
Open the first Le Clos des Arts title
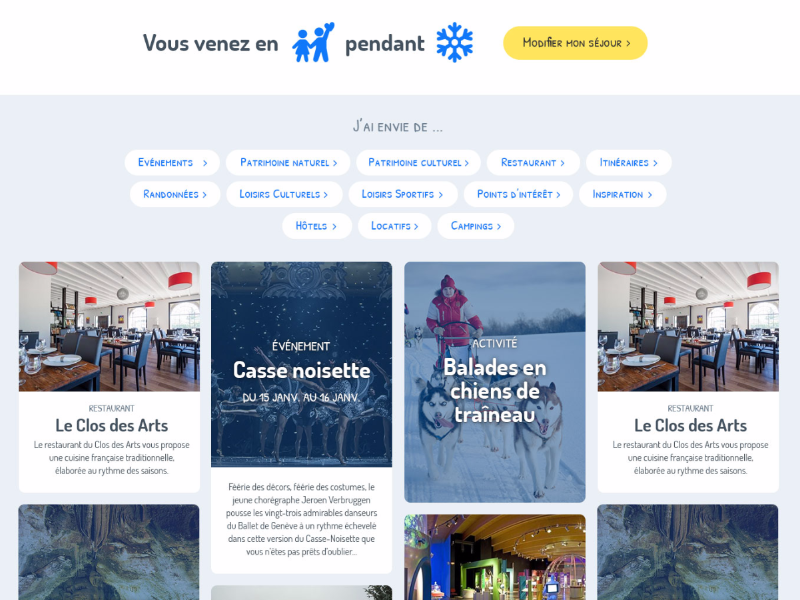click(112, 426)
